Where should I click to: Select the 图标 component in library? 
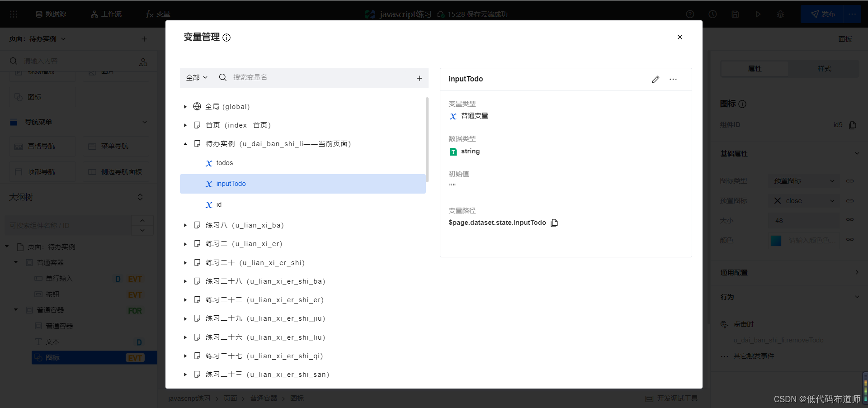pos(42,97)
